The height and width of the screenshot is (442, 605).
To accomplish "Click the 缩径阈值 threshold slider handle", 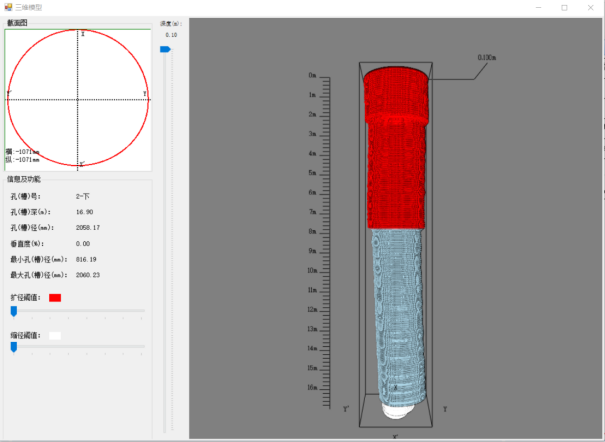I will tap(13, 347).
